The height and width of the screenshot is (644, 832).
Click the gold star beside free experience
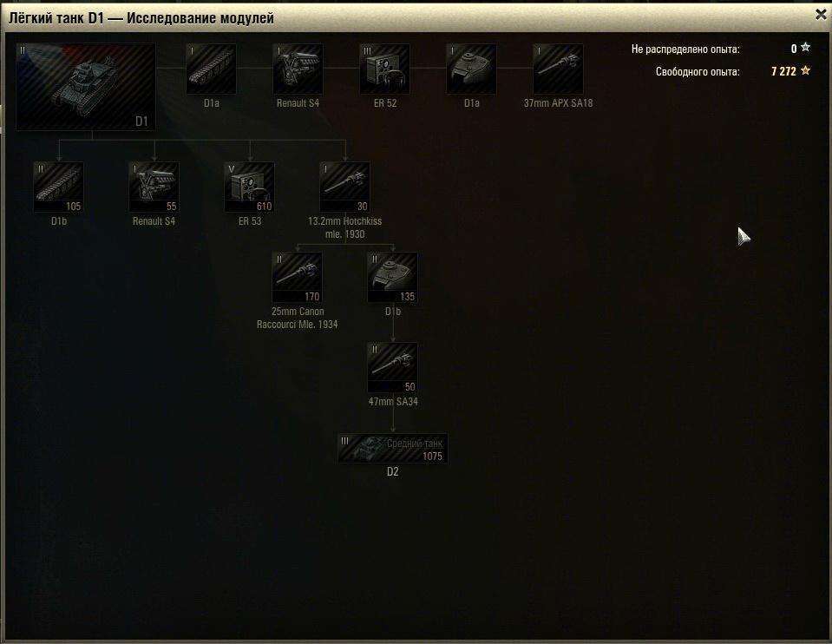pos(805,70)
